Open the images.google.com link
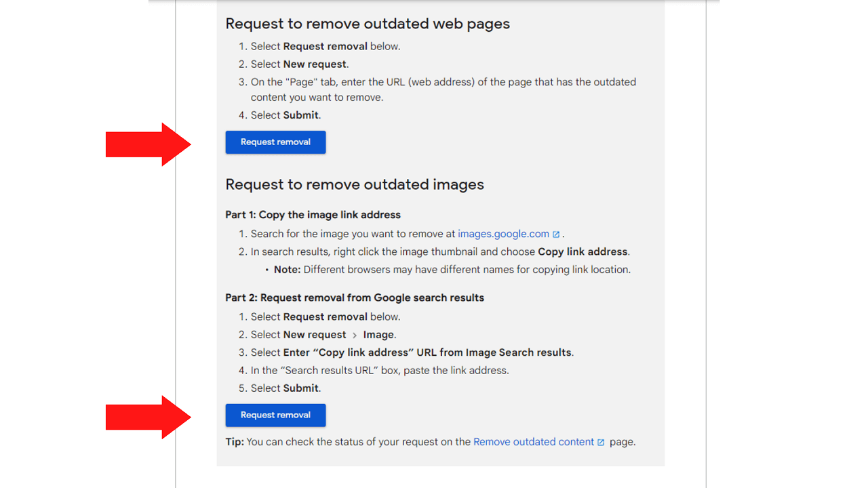Viewport: 868px width, 488px height. click(x=505, y=234)
